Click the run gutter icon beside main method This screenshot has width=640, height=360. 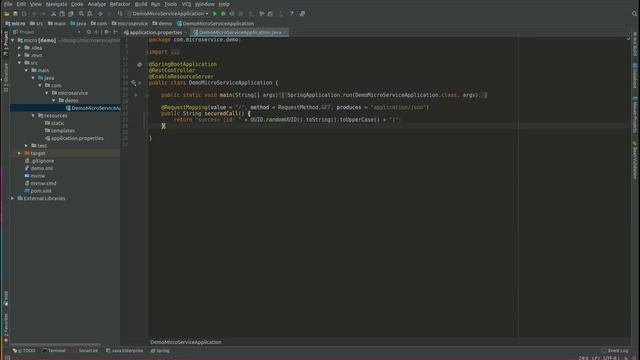click(x=136, y=95)
